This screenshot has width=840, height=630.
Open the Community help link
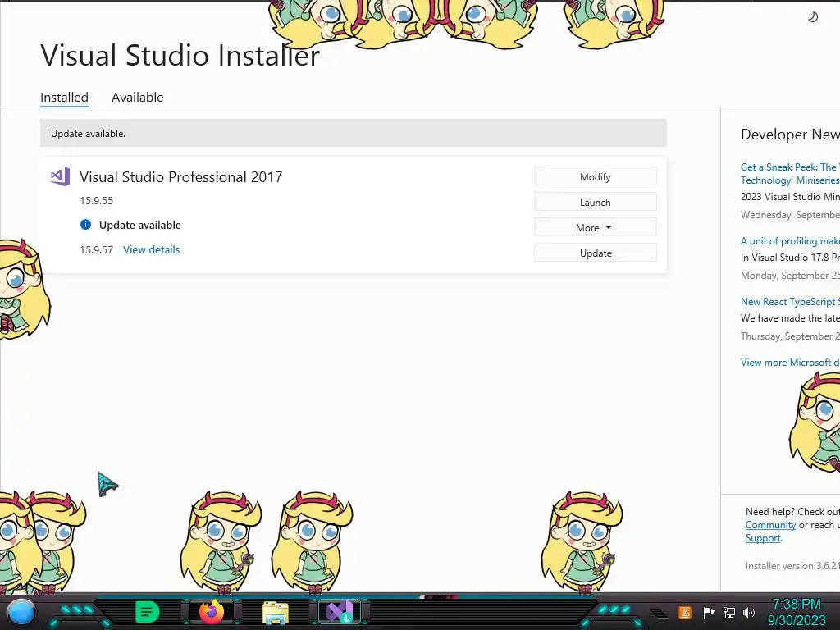770,525
